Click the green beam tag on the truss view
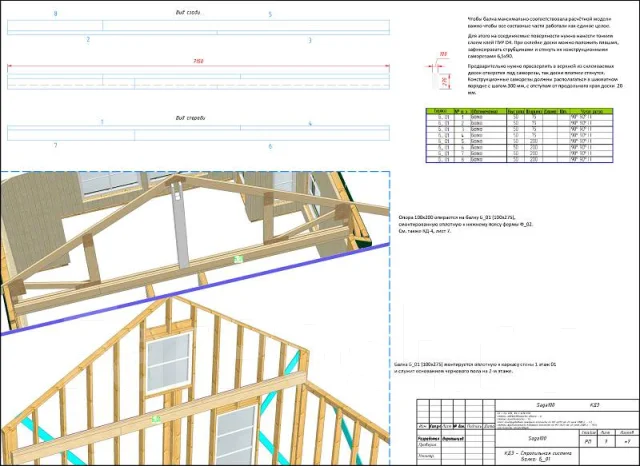The height and width of the screenshot is (466, 640). click(x=238, y=259)
